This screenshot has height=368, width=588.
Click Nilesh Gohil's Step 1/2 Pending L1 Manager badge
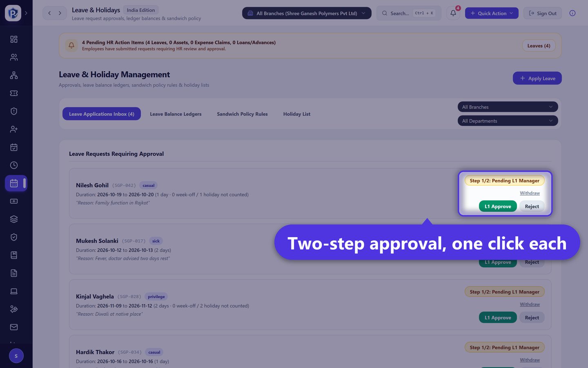tap(505, 181)
